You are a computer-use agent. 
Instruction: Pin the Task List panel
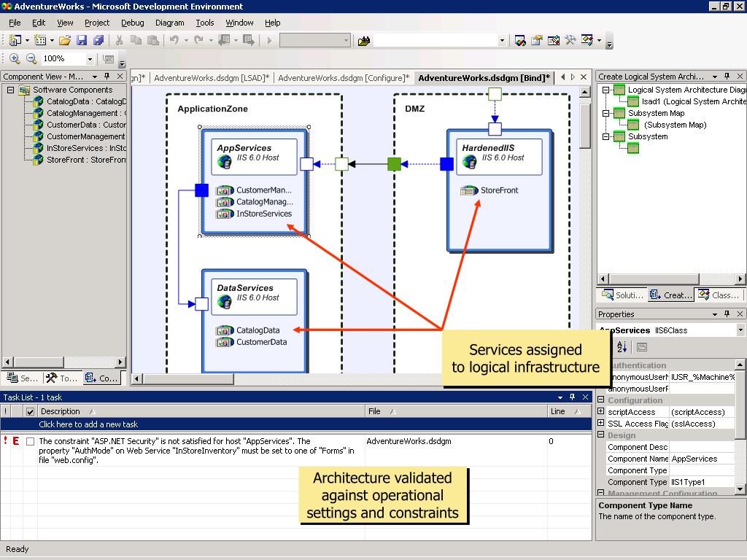pyautogui.click(x=572, y=397)
